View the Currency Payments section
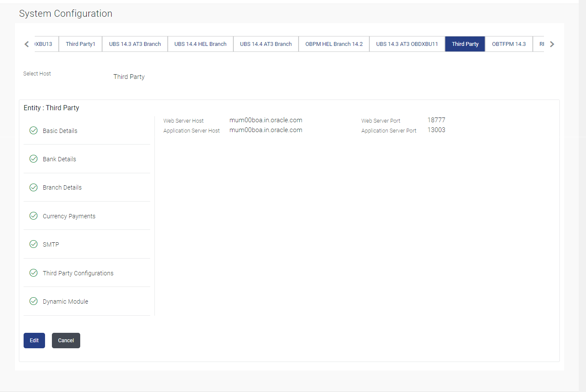 coord(87,216)
